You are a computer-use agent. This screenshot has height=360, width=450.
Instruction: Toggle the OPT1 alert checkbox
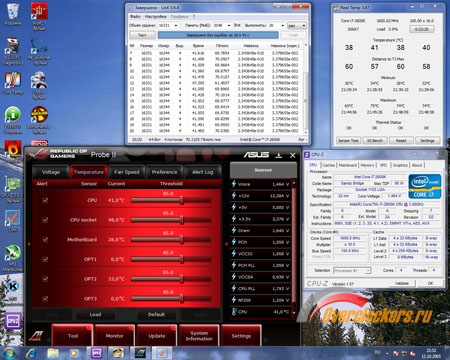pyautogui.click(x=45, y=259)
